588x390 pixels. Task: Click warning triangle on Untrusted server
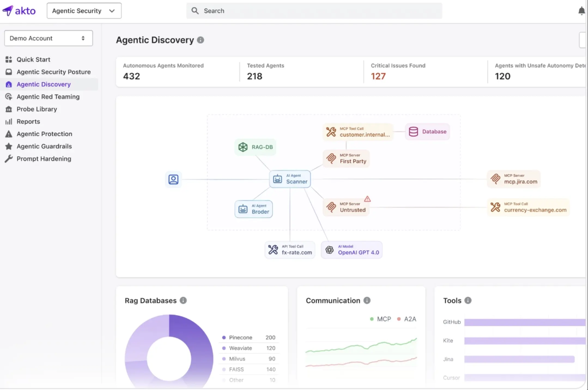point(367,199)
